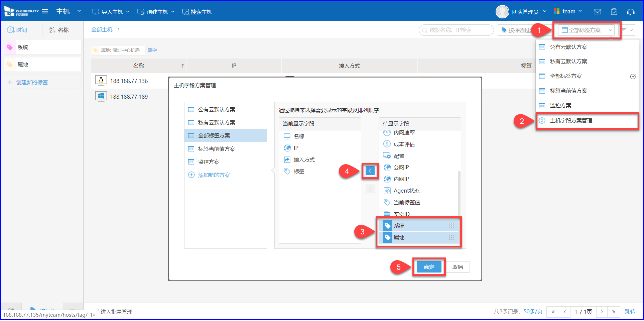
Task: Click 添加新的方案 link
Action: pos(214,175)
